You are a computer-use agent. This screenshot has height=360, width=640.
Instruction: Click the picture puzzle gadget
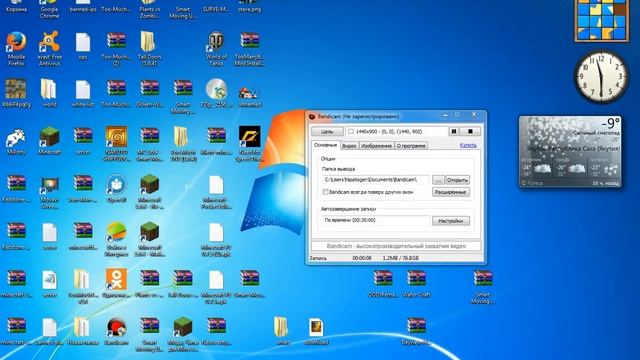pos(602,20)
